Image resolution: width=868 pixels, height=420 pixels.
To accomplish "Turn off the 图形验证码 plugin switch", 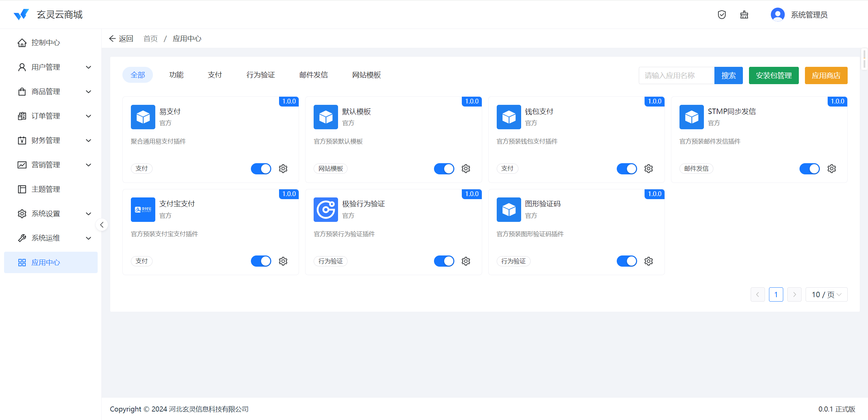I will pos(627,261).
